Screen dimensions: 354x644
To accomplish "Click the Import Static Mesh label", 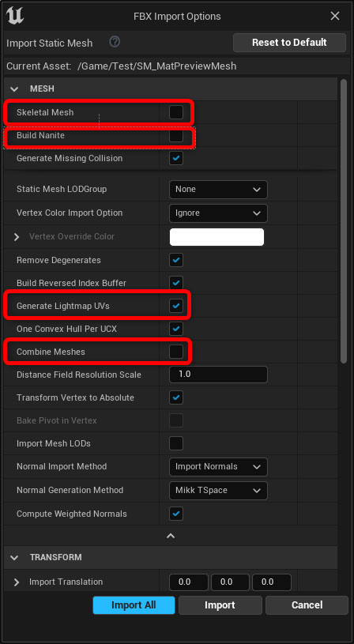I will click(x=50, y=43).
